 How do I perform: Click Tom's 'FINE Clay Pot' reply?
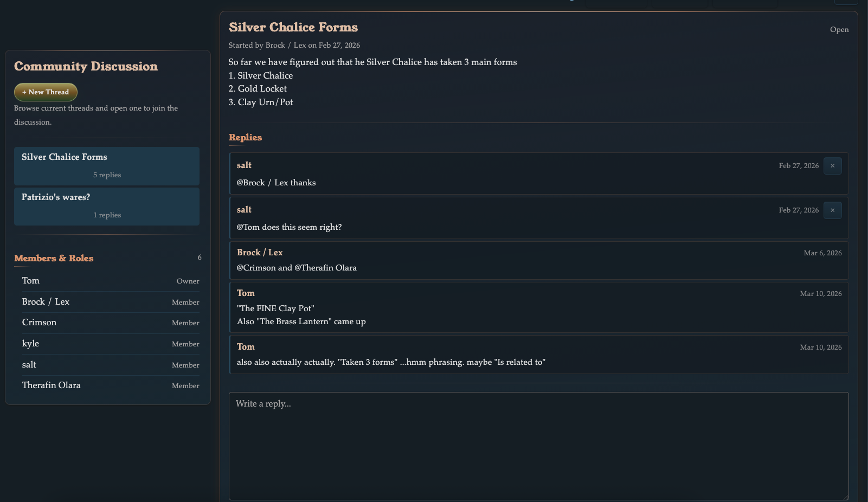[538, 307]
